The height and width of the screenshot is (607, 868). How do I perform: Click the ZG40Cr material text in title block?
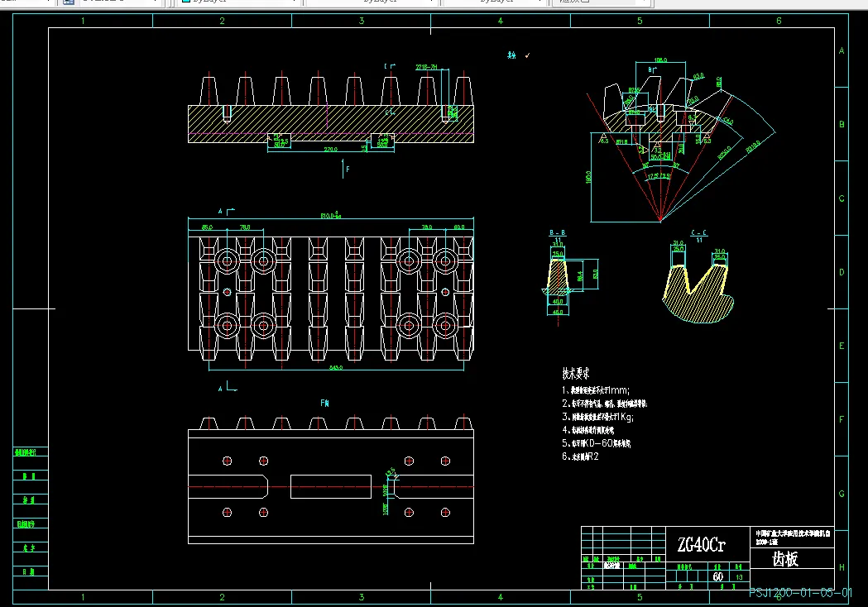pyautogui.click(x=700, y=546)
